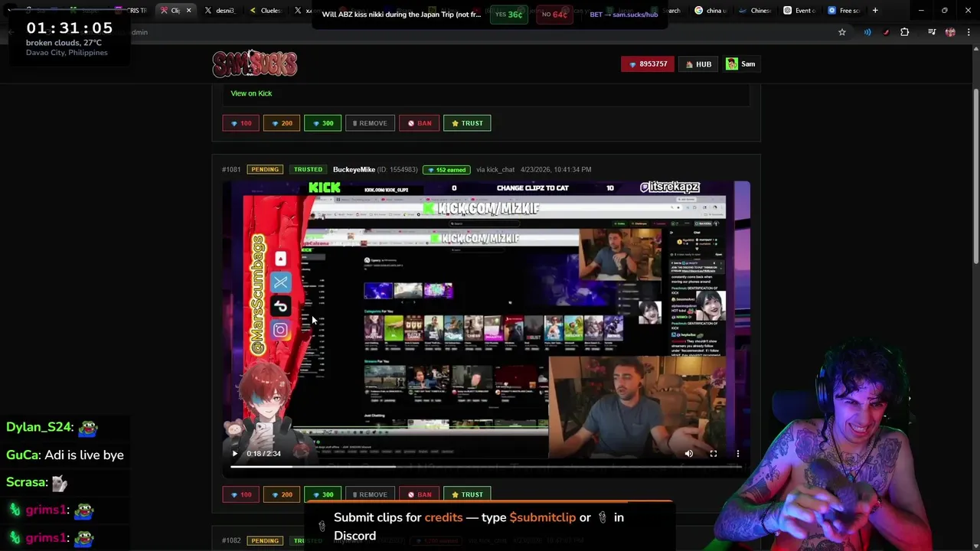Bookmark this page with the star icon

coord(842,32)
